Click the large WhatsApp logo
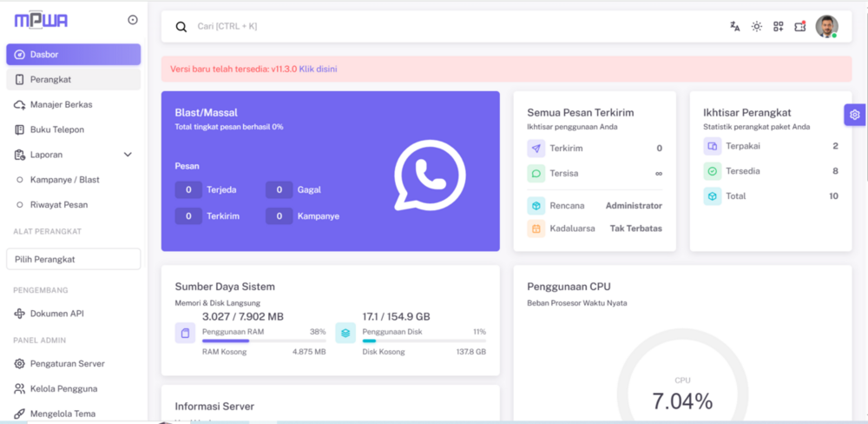 pos(431,176)
